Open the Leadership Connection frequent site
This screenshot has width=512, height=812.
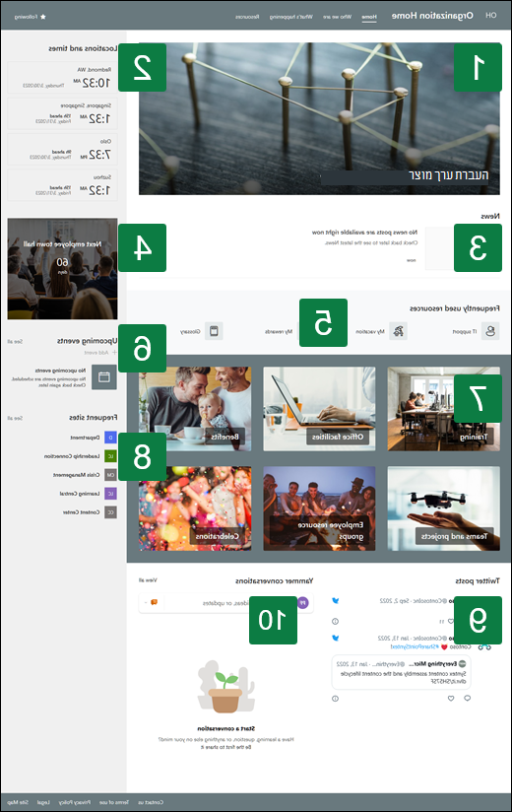click(x=72, y=456)
